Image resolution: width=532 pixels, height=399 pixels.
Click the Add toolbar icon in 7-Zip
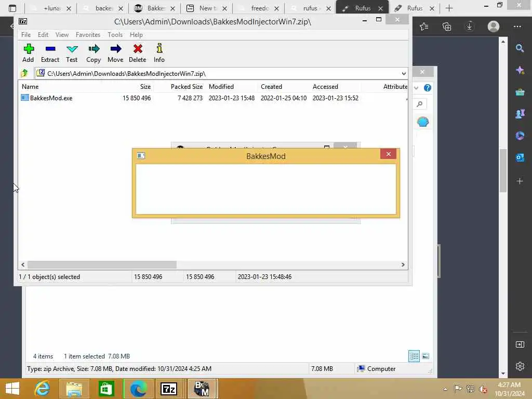point(28,54)
